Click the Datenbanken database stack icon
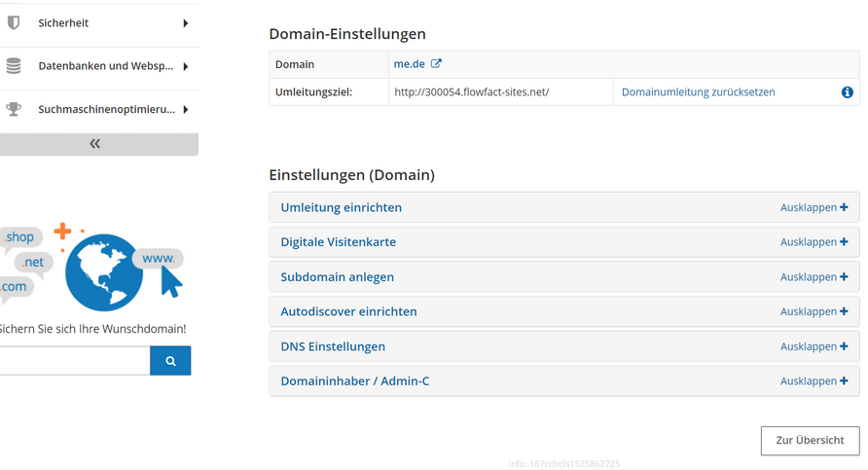 point(14,66)
